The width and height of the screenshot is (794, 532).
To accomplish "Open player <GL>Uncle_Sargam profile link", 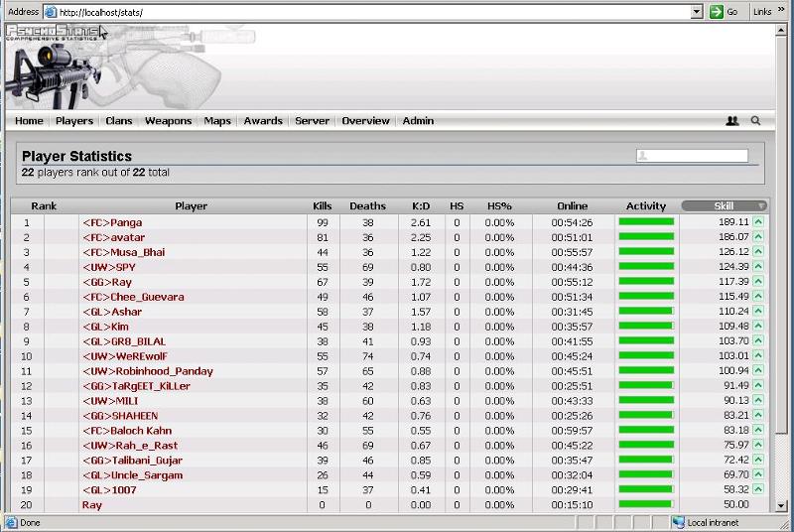I will (132, 474).
